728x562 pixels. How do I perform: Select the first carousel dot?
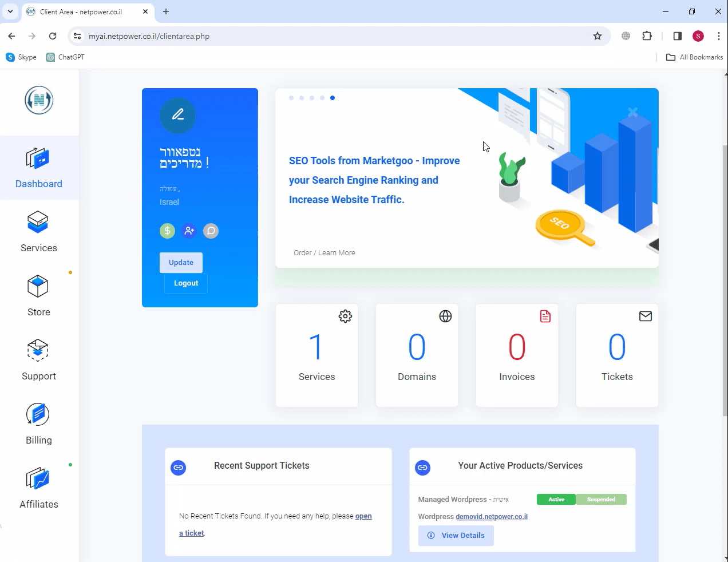pos(291,98)
